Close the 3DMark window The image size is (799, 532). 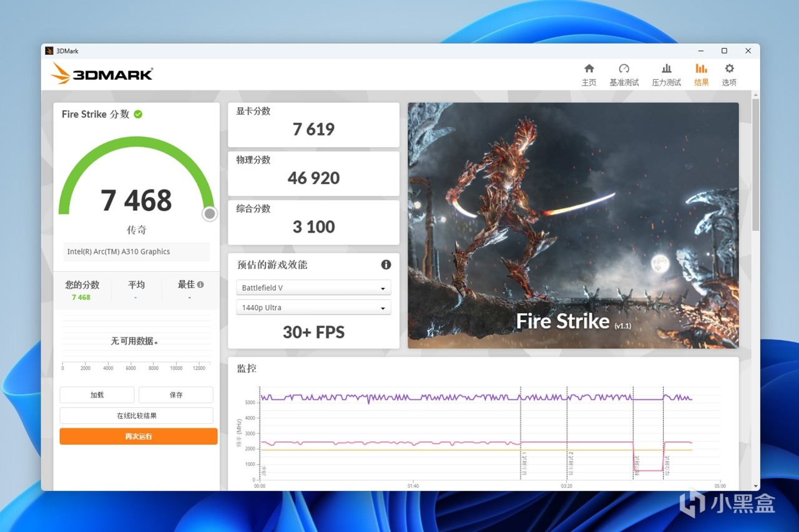click(x=748, y=51)
